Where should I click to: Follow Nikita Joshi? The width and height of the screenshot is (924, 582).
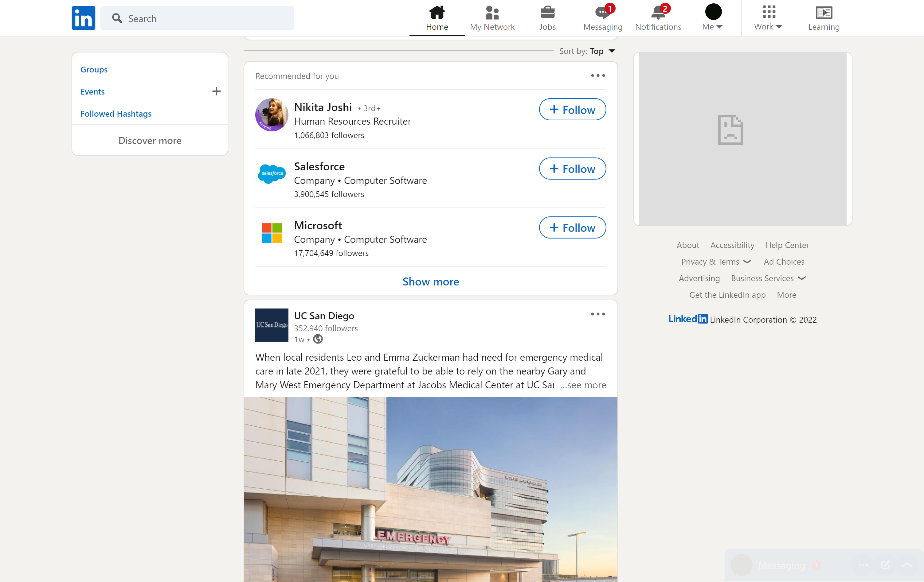click(x=572, y=110)
